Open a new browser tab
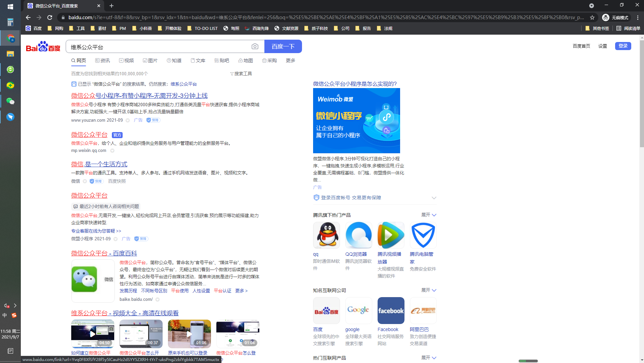The width and height of the screenshot is (644, 363). tap(112, 6)
